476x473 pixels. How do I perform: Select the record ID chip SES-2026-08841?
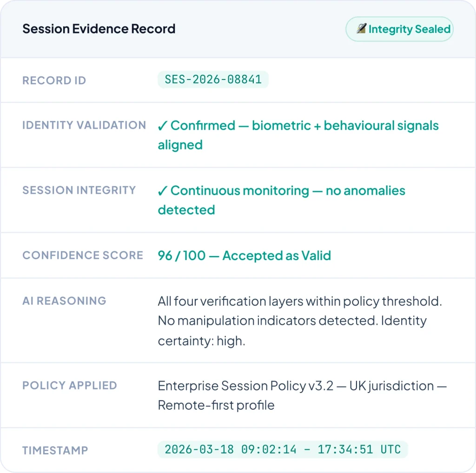(x=213, y=79)
